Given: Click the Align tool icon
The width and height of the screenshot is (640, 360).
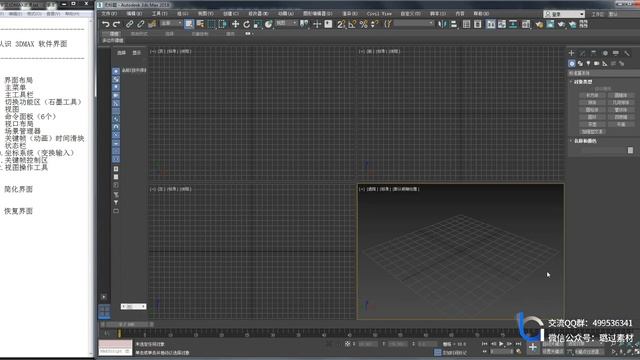Looking at the screenshot, I should click(453, 24).
